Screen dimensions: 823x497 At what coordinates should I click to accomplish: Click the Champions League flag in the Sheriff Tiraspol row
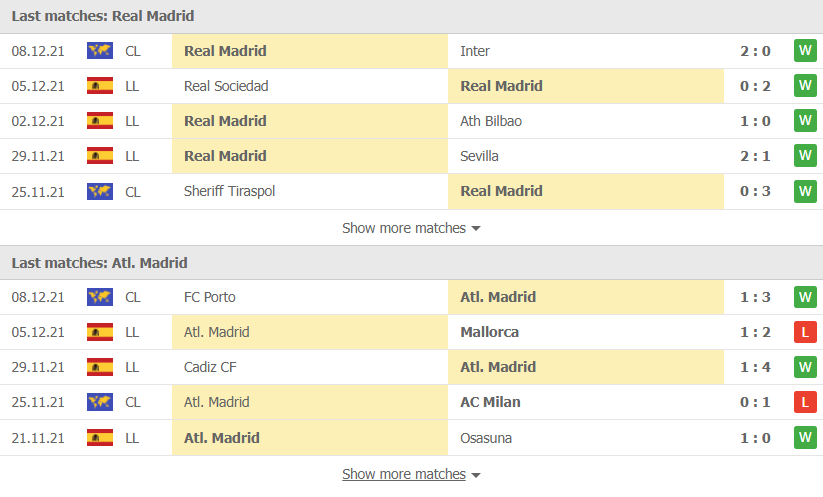click(100, 192)
